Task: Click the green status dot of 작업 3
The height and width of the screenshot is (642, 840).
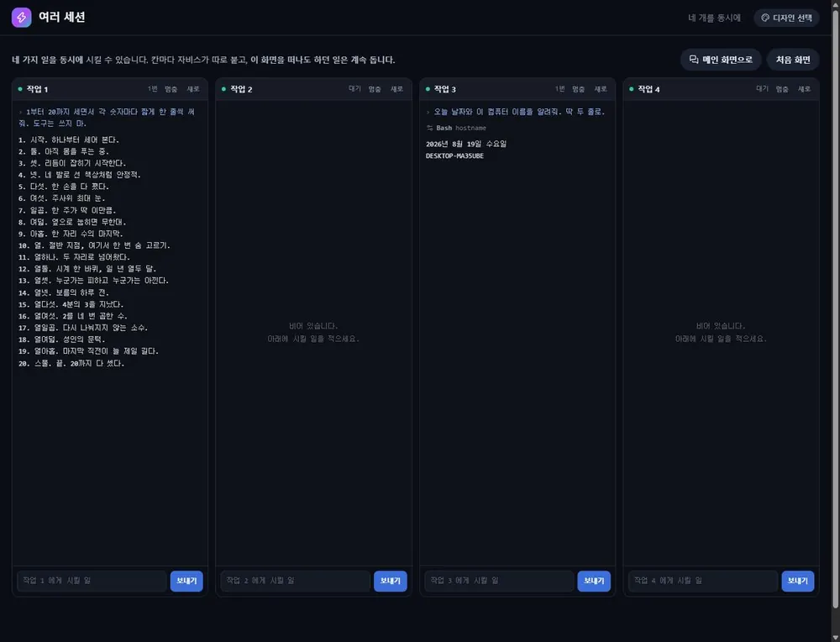Action: tap(428, 89)
